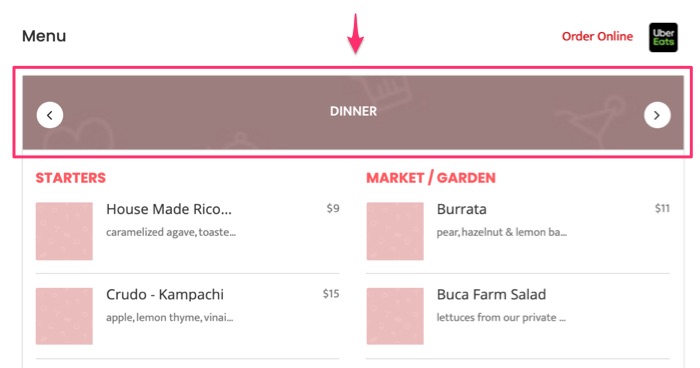Select the House Made Rico... item title

[169, 209]
